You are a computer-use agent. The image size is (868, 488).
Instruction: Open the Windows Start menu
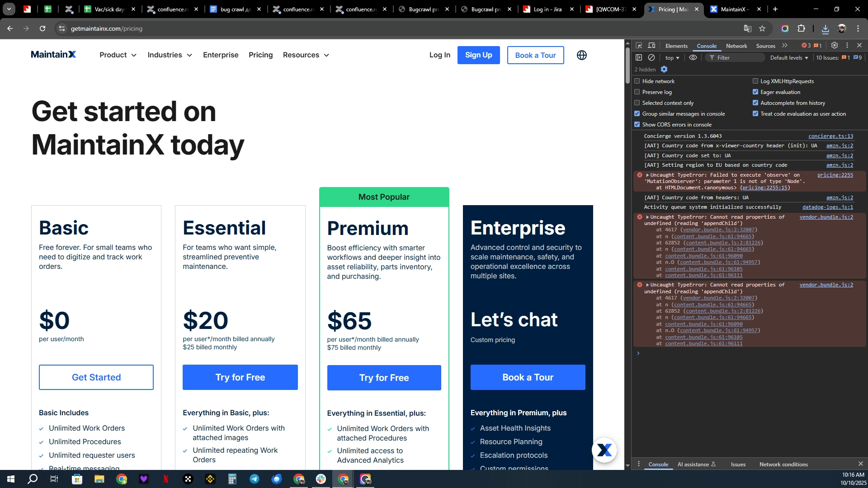point(11,479)
